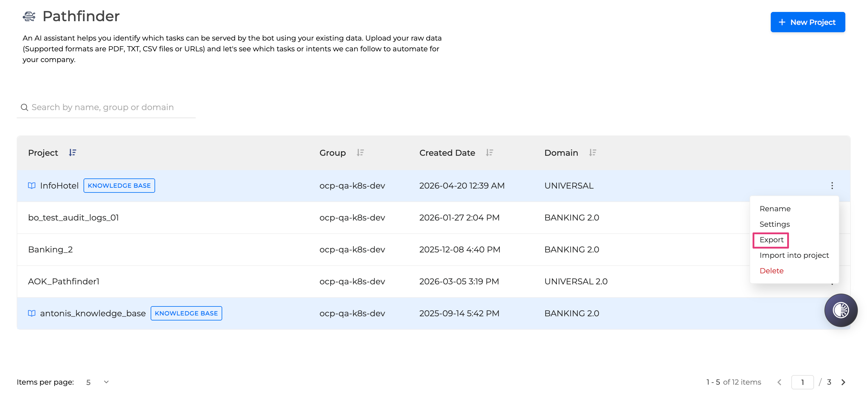Open the antonis_knowledge_base project
The height and width of the screenshot is (407, 868).
[x=93, y=313]
